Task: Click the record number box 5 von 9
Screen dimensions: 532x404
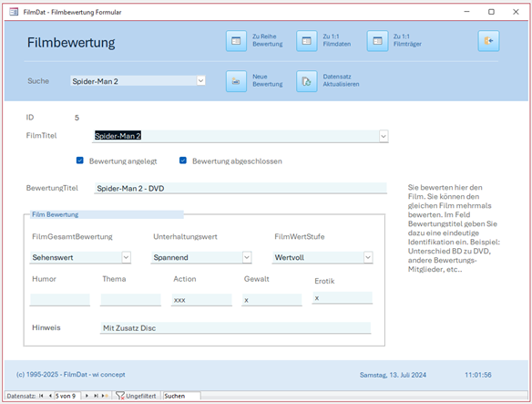Action: [x=67, y=396]
